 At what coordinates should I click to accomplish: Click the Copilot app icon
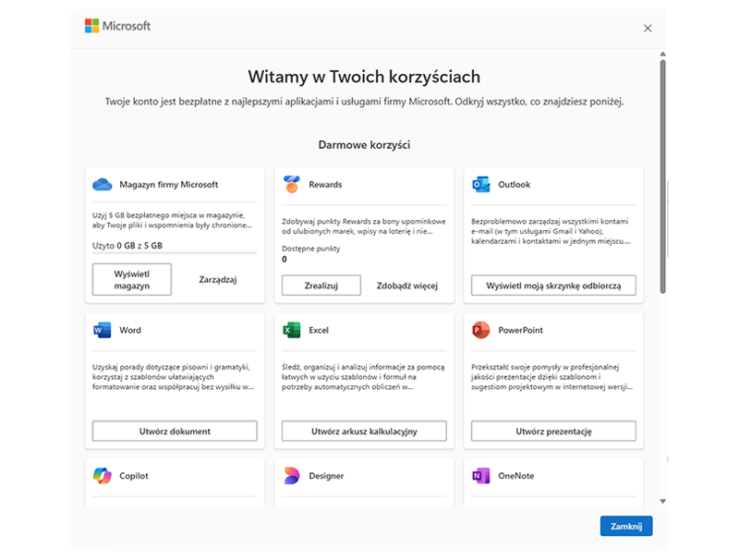point(103,476)
